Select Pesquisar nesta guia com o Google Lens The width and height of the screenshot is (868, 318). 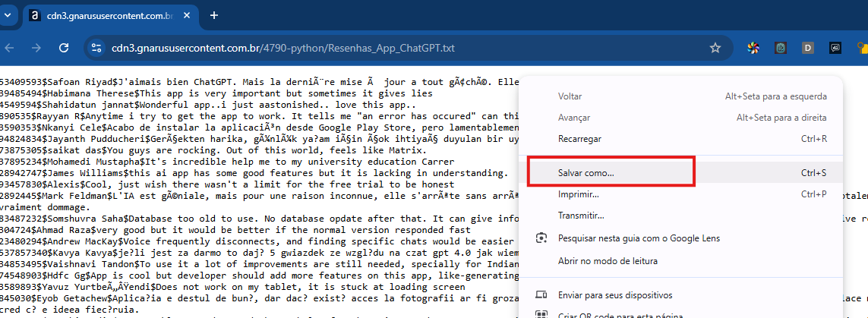pyautogui.click(x=681, y=238)
